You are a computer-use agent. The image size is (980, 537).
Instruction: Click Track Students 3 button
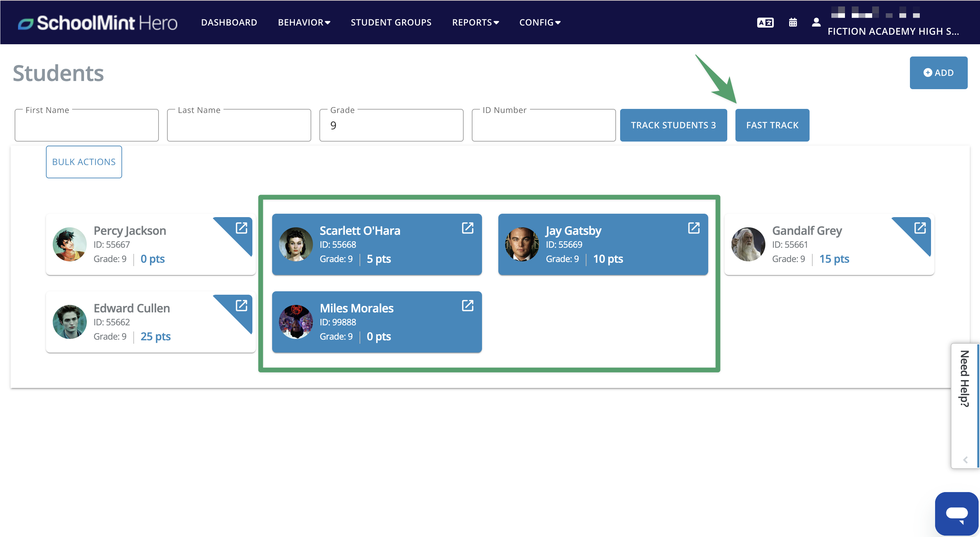pyautogui.click(x=674, y=125)
